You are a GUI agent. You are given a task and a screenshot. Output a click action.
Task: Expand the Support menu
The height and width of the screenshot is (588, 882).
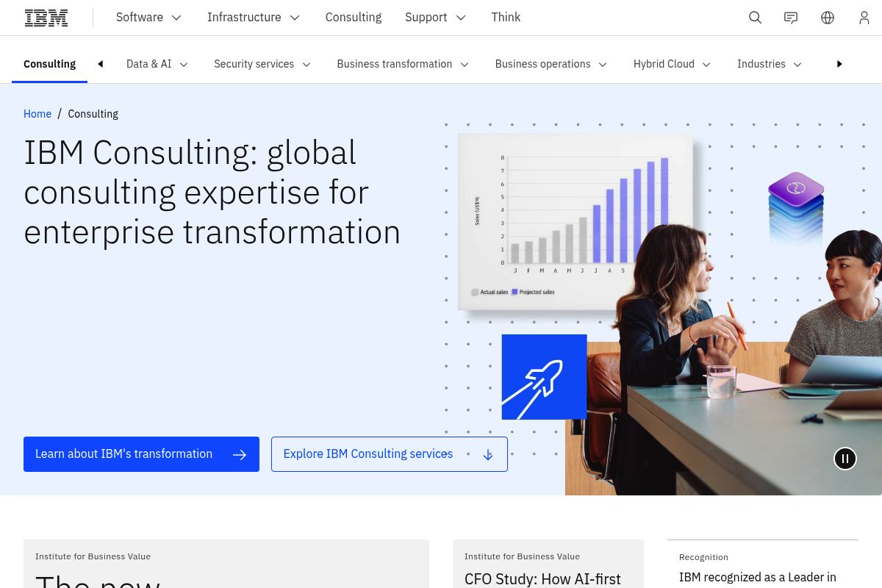(435, 18)
